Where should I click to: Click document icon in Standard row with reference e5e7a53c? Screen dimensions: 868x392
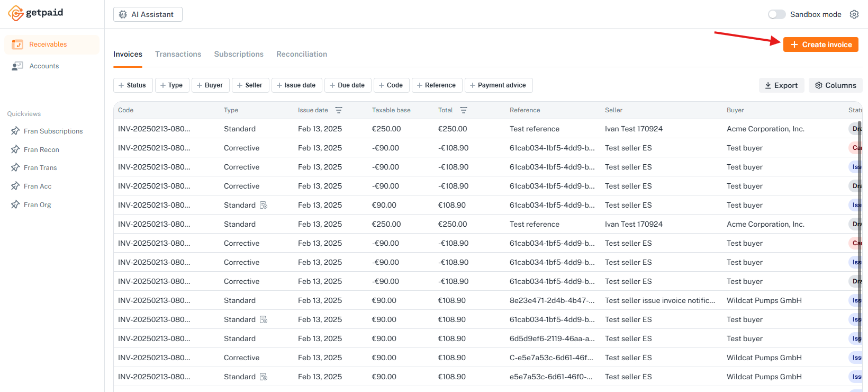[264, 377]
